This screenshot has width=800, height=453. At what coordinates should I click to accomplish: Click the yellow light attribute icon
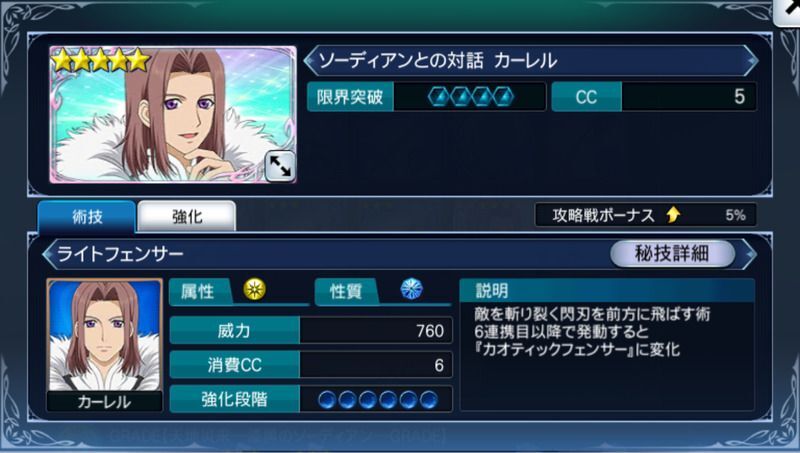click(254, 289)
